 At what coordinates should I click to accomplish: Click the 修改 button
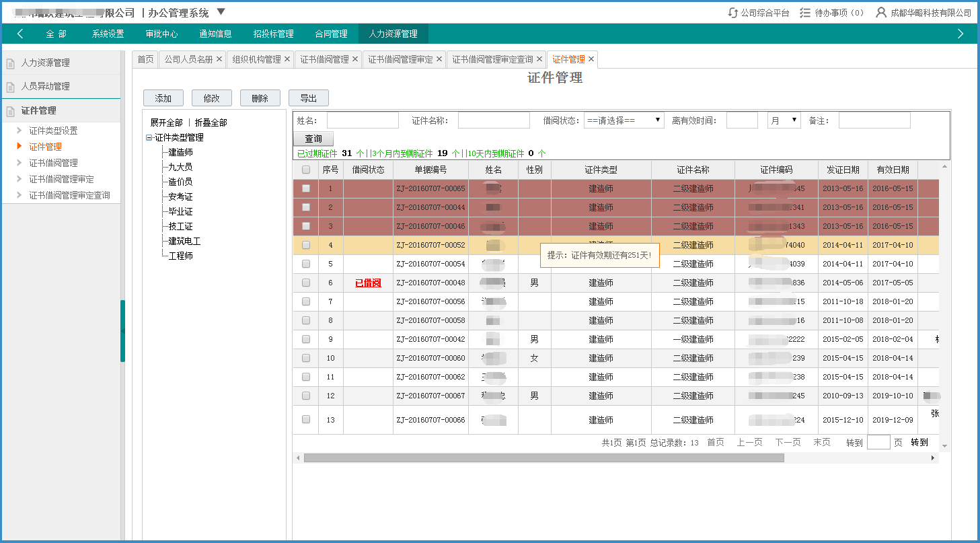[212, 98]
